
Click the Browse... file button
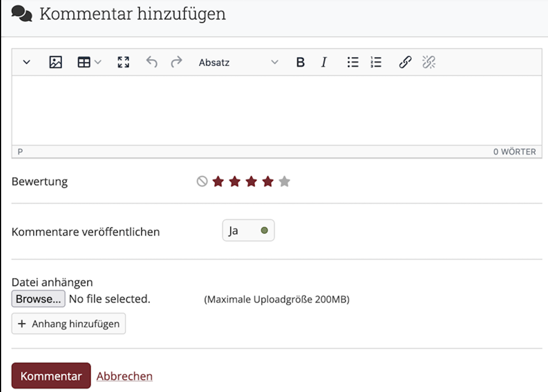[x=38, y=299]
